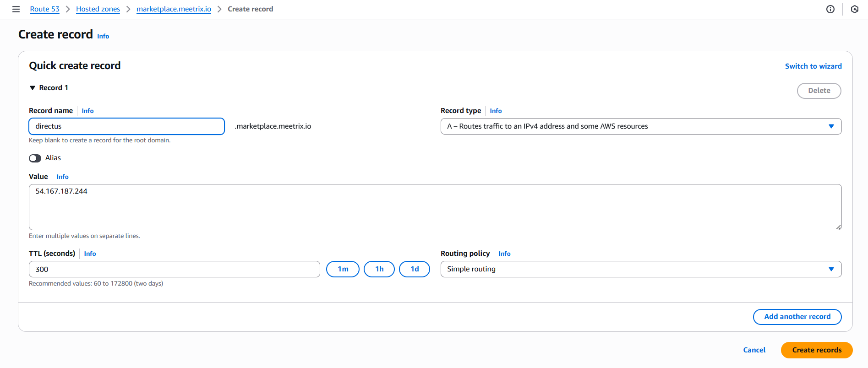
Task: Click the Cancel button
Action: pos(754,350)
